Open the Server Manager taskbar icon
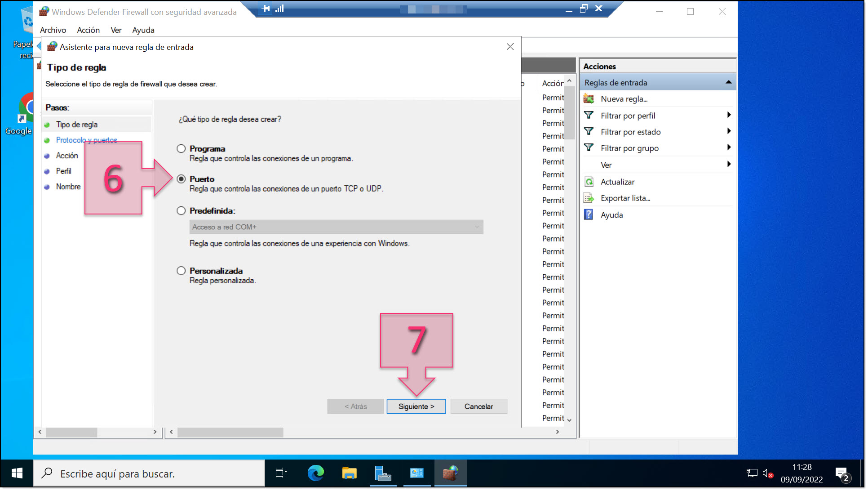This screenshot has width=868, height=491. pos(383,473)
